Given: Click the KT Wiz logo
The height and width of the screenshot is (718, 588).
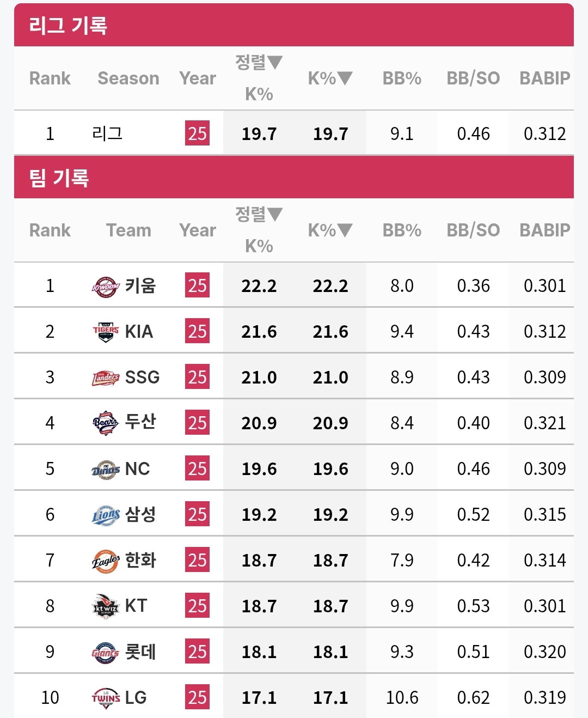Looking at the screenshot, I should pyautogui.click(x=106, y=606).
